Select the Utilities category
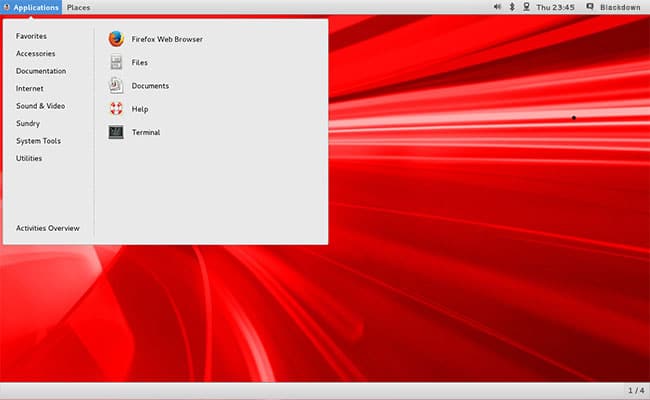 click(29, 158)
